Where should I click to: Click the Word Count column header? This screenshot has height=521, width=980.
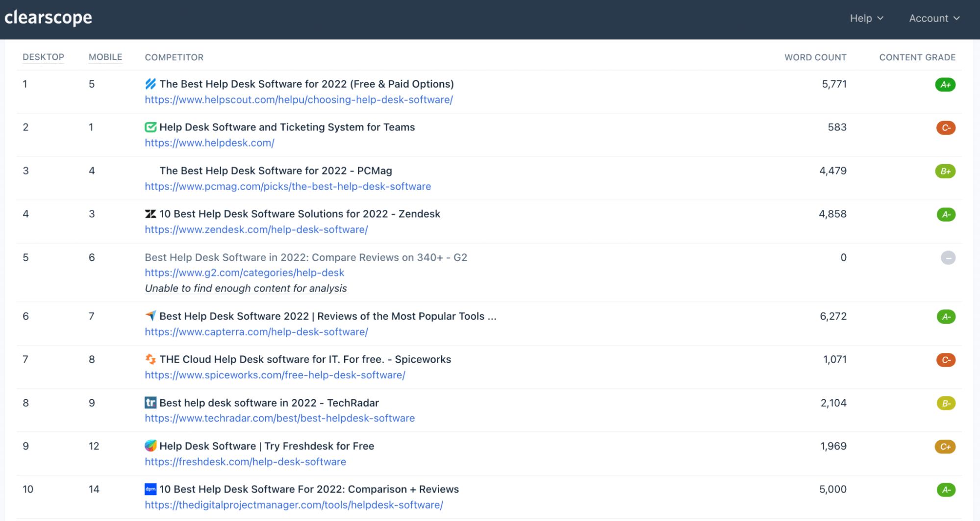click(815, 57)
